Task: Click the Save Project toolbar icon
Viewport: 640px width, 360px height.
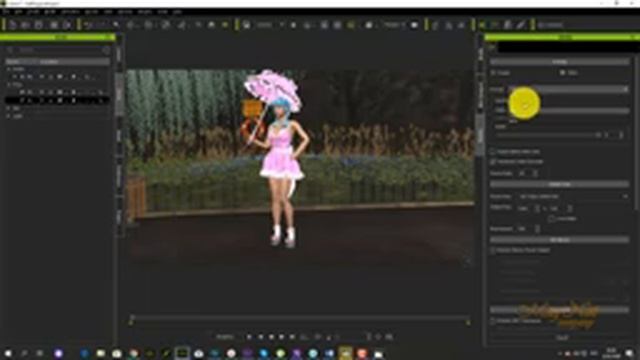Action: tap(38, 25)
